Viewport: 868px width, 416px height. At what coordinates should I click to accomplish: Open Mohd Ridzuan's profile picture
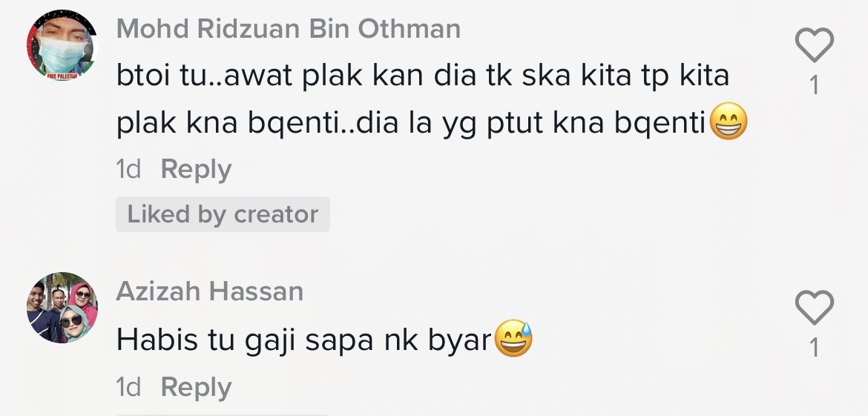click(x=62, y=45)
